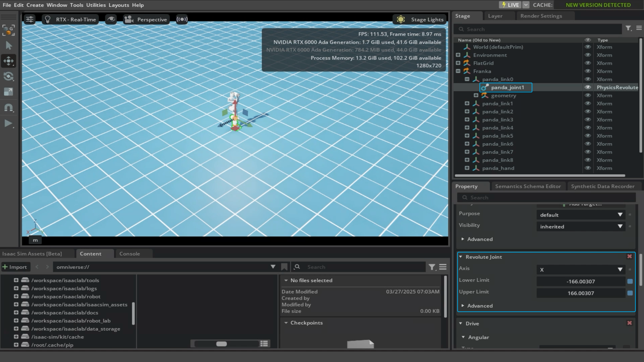Activate the Scale tool
This screenshot has width=644, height=362.
coord(9,92)
